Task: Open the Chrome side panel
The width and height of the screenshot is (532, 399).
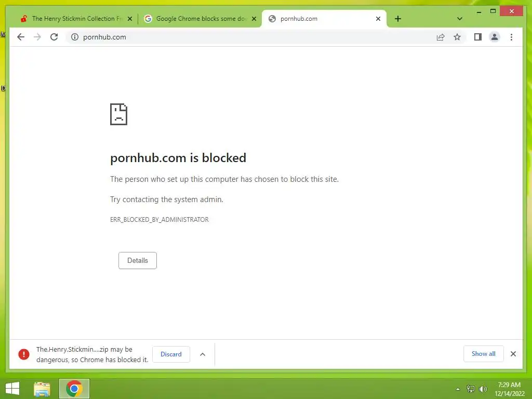Action: tap(478, 37)
